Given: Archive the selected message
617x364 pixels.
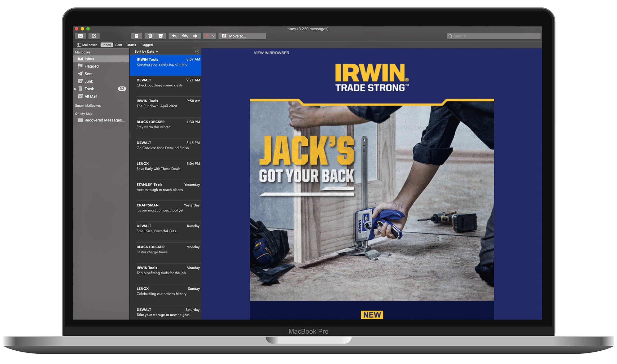Looking at the screenshot, I should coord(136,36).
